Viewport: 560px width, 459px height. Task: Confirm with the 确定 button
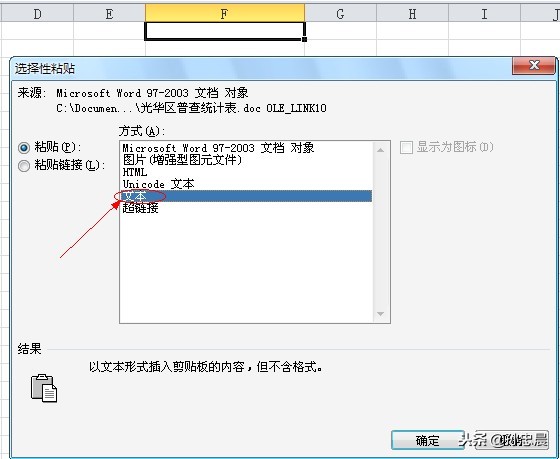[428, 440]
